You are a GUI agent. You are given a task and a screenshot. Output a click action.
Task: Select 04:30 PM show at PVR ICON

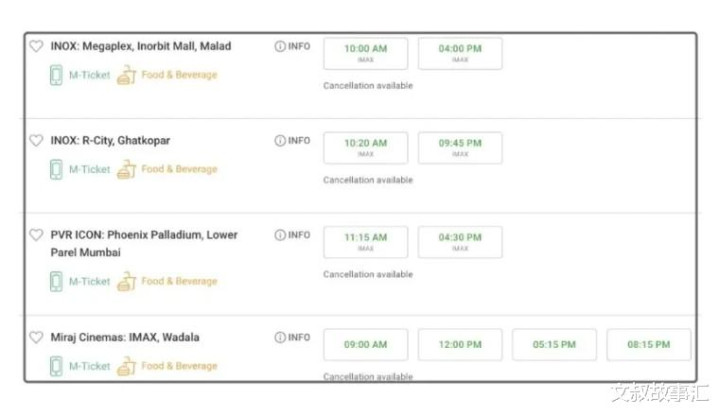pyautogui.click(x=460, y=242)
